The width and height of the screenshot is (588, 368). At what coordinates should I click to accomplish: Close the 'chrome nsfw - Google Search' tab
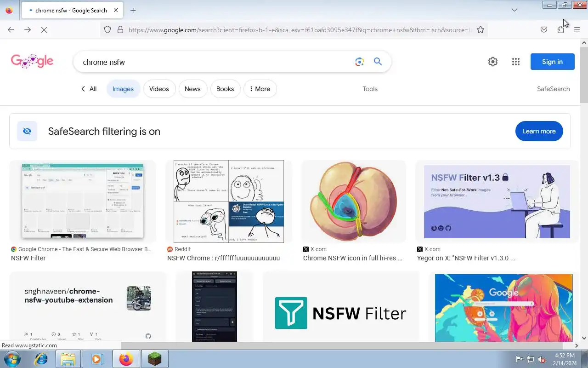pyautogui.click(x=115, y=10)
